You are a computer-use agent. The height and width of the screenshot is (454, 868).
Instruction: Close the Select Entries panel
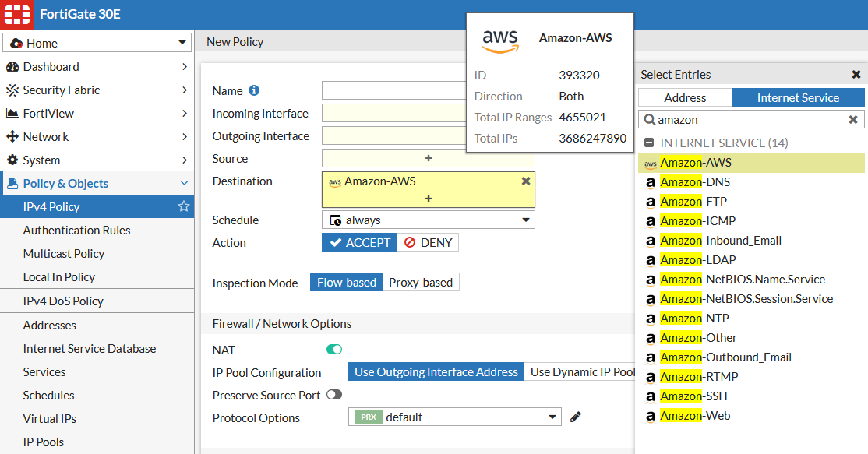(856, 75)
